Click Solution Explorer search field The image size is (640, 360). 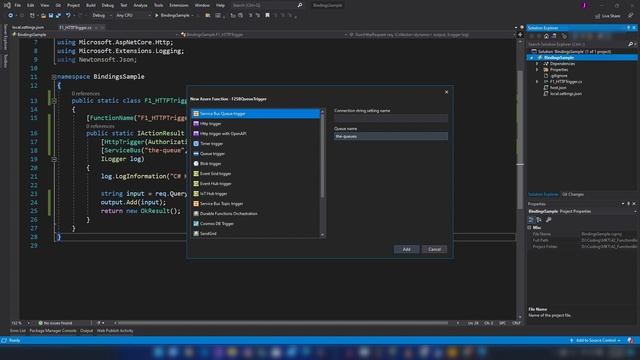[x=578, y=44]
